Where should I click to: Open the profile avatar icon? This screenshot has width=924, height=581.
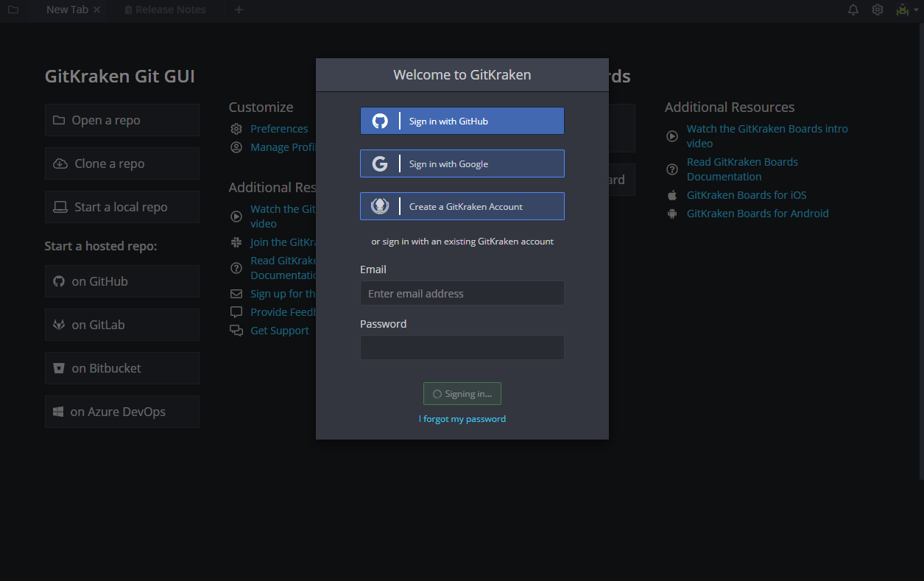pyautogui.click(x=903, y=10)
